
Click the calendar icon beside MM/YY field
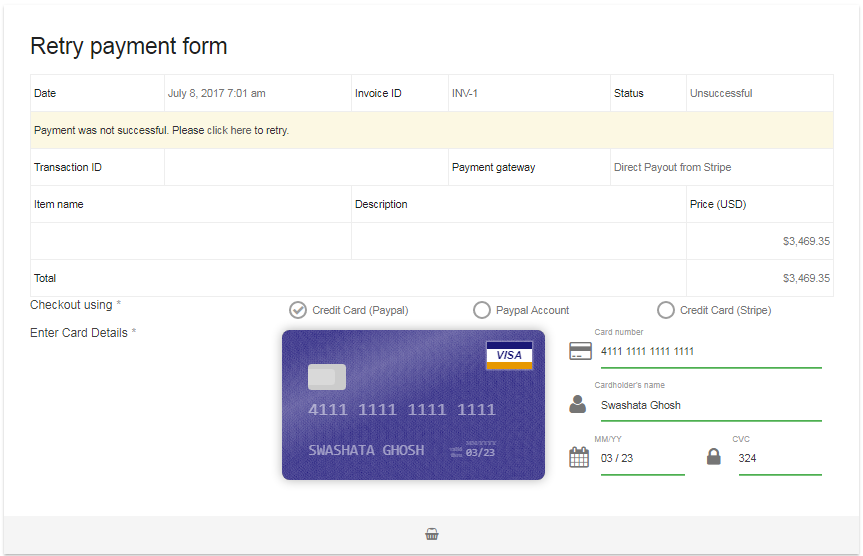[x=579, y=457]
